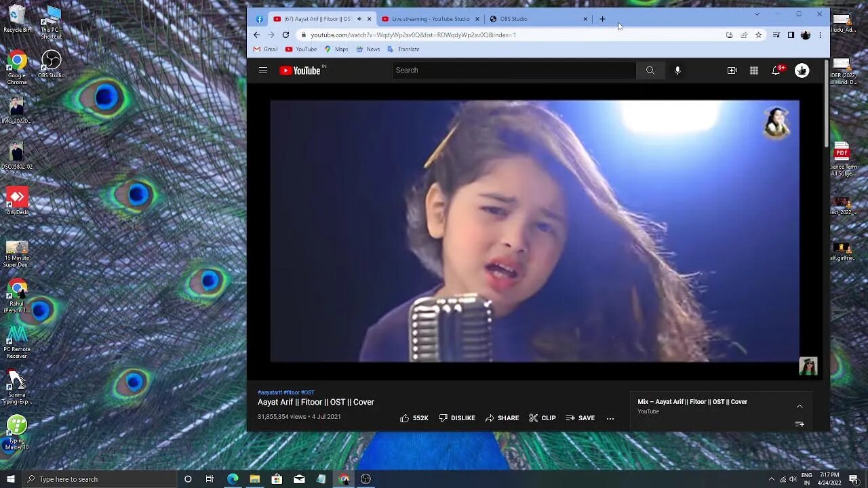The image size is (868, 488).
Task: Open the News bookmark
Action: tap(368, 49)
